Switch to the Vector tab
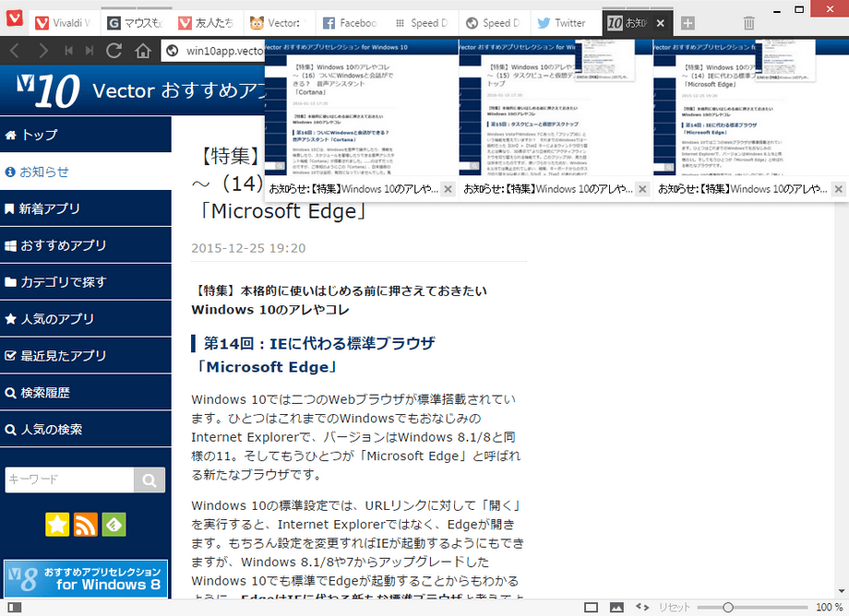This screenshot has width=849, height=616. click(279, 23)
